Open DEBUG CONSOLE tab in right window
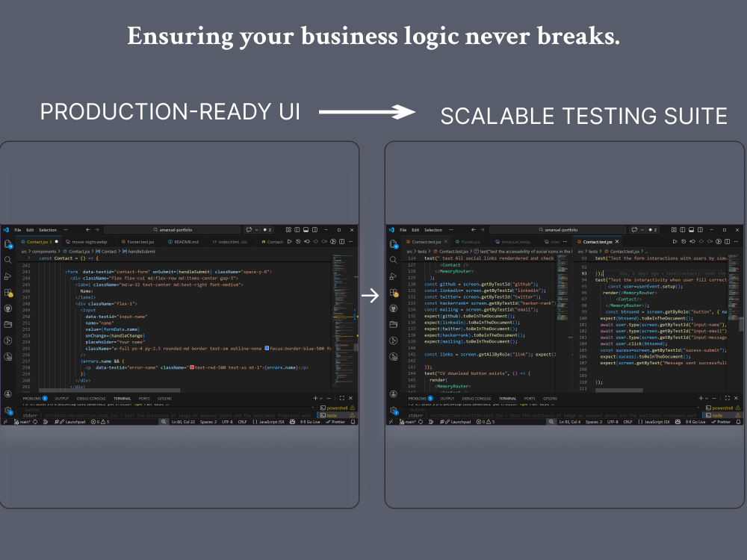 click(x=477, y=399)
